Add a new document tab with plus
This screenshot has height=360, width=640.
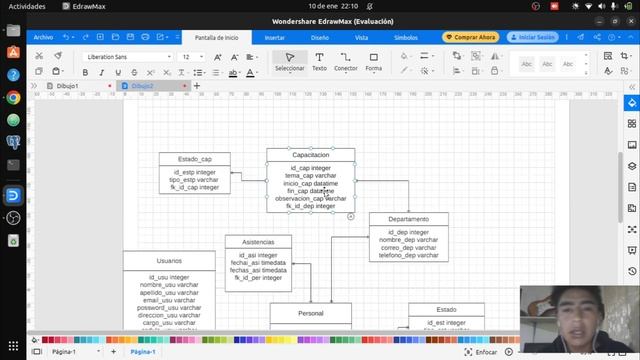(197, 86)
